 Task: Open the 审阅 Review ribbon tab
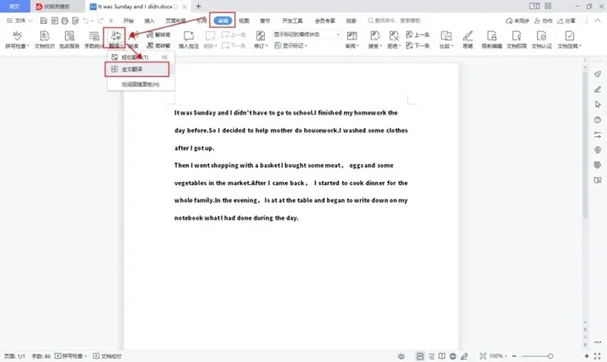[x=223, y=21]
